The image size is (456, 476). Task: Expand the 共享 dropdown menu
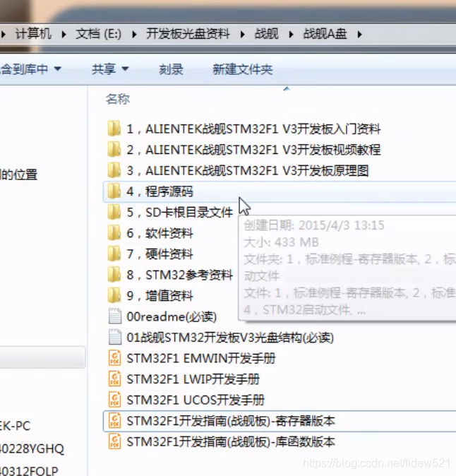click(125, 69)
